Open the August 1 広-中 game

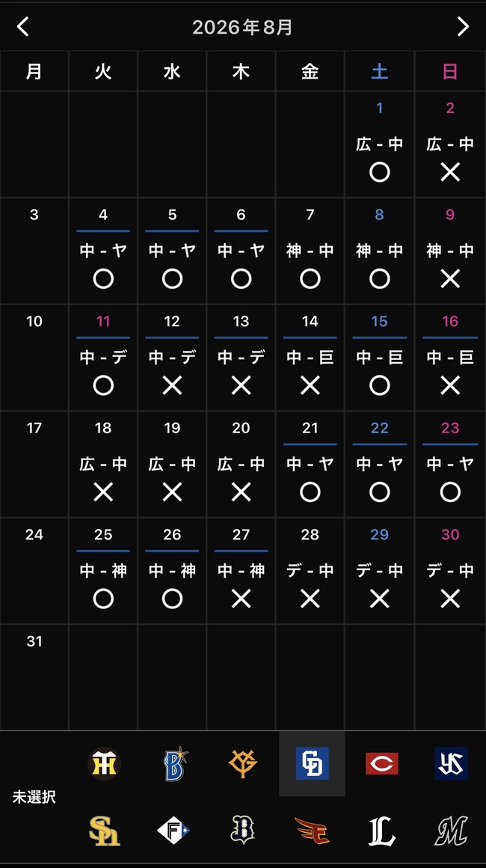[x=379, y=144]
